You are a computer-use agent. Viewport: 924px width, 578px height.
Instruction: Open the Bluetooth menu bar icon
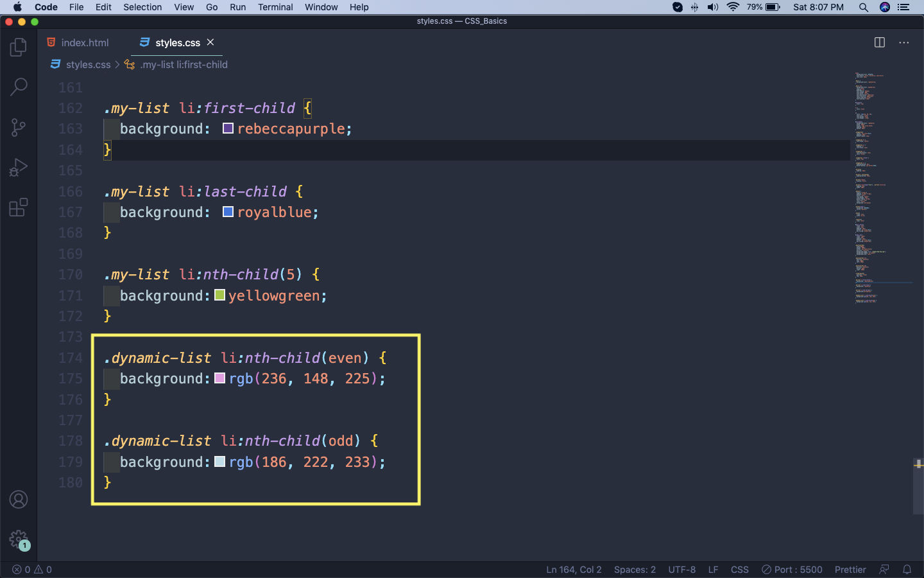(695, 7)
